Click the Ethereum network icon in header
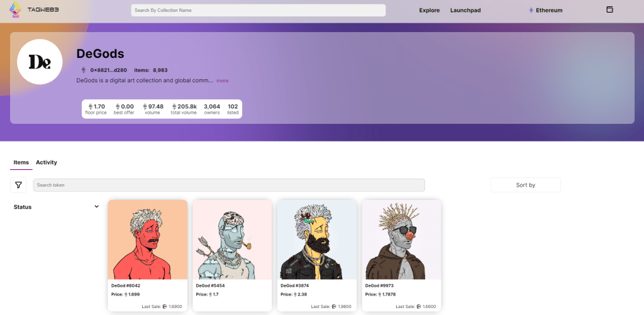Screen dimensions: 644x315 click(531, 10)
